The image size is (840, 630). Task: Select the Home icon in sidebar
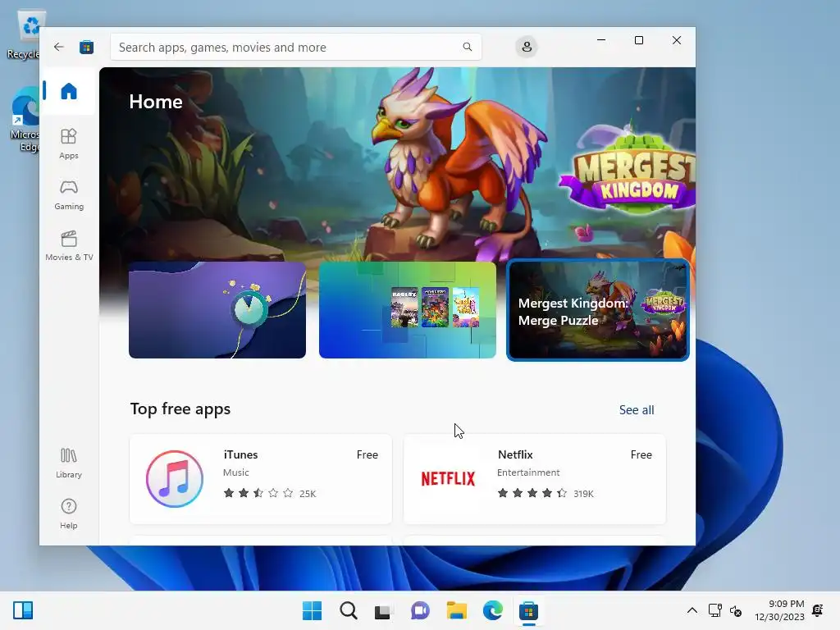pyautogui.click(x=69, y=91)
